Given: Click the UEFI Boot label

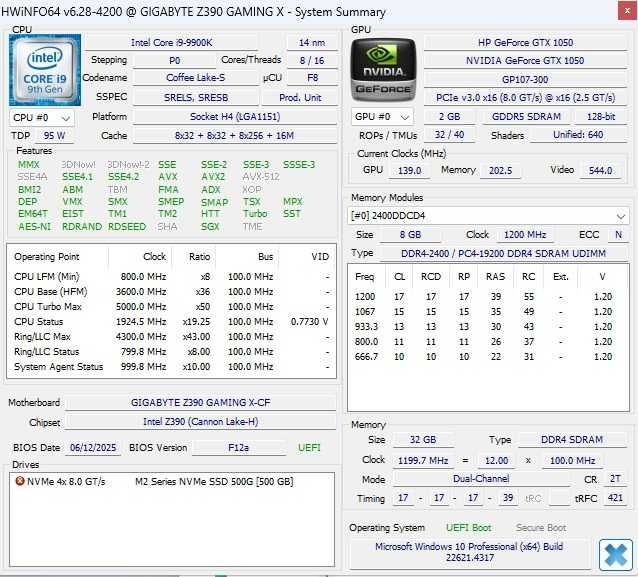Looking at the screenshot, I should 468,527.
